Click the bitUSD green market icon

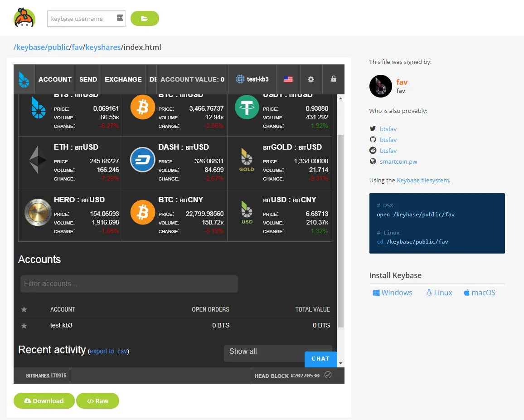[247, 212]
